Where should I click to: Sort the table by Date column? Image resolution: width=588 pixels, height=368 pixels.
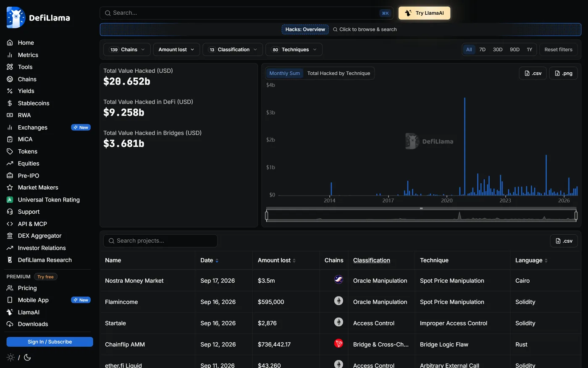click(x=210, y=260)
